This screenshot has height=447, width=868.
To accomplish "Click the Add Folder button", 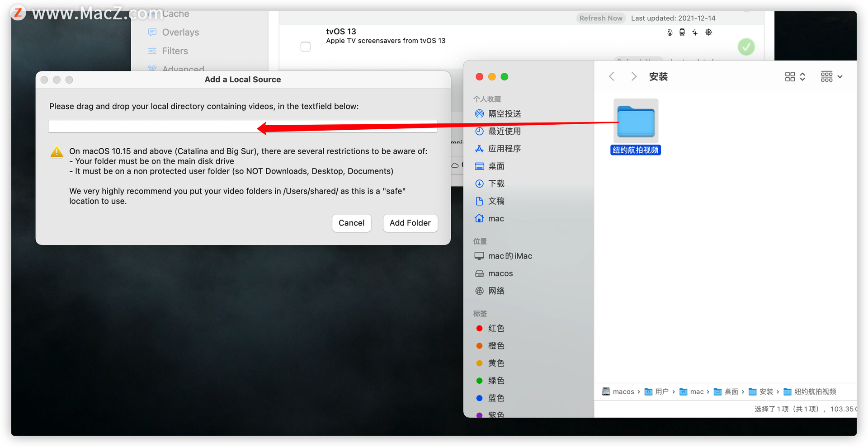I will pyautogui.click(x=410, y=223).
